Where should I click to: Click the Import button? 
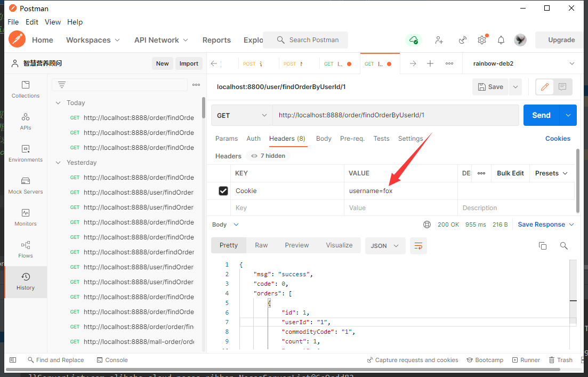(x=189, y=63)
